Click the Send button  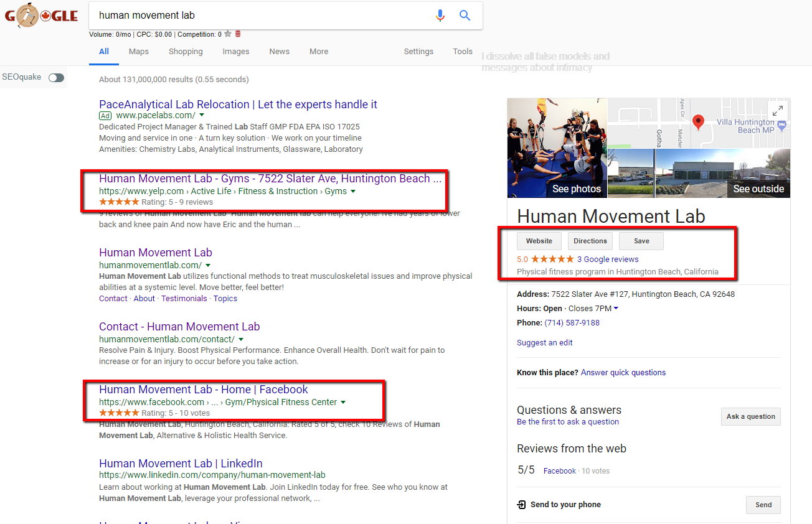763,505
